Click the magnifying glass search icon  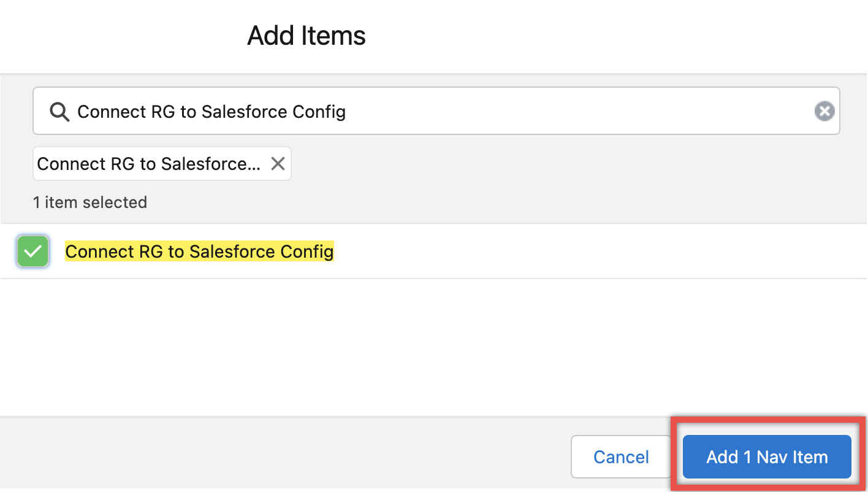click(x=59, y=112)
